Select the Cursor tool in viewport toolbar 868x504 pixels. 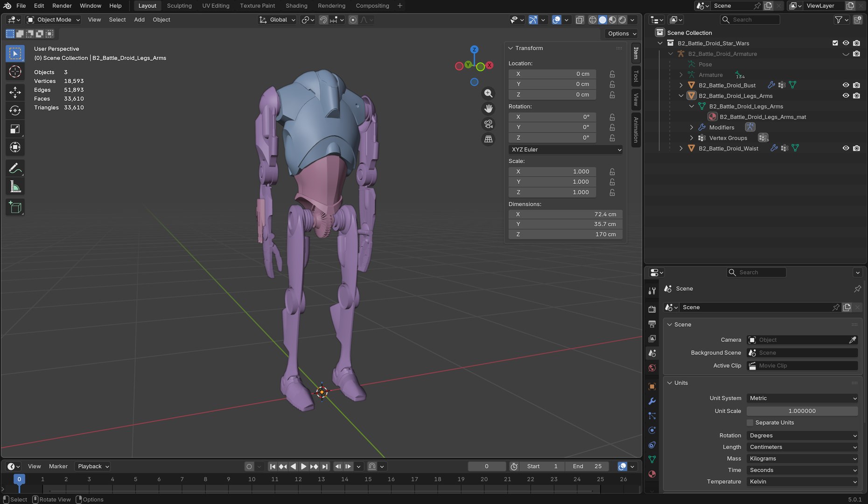pos(15,71)
